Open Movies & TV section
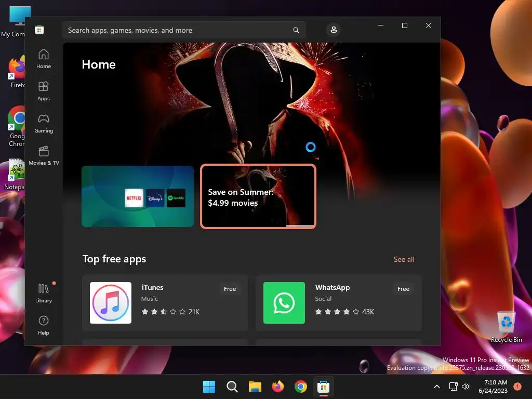This screenshot has width=532, height=399. click(44, 156)
